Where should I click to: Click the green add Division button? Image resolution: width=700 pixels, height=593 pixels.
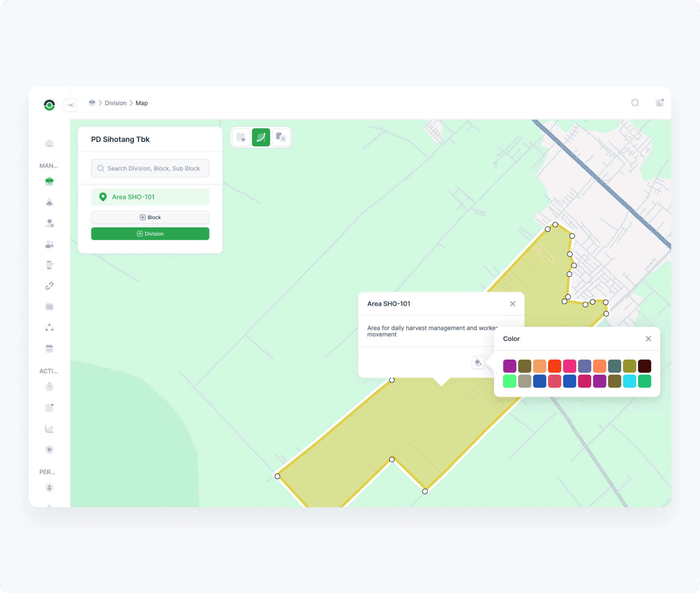(150, 234)
